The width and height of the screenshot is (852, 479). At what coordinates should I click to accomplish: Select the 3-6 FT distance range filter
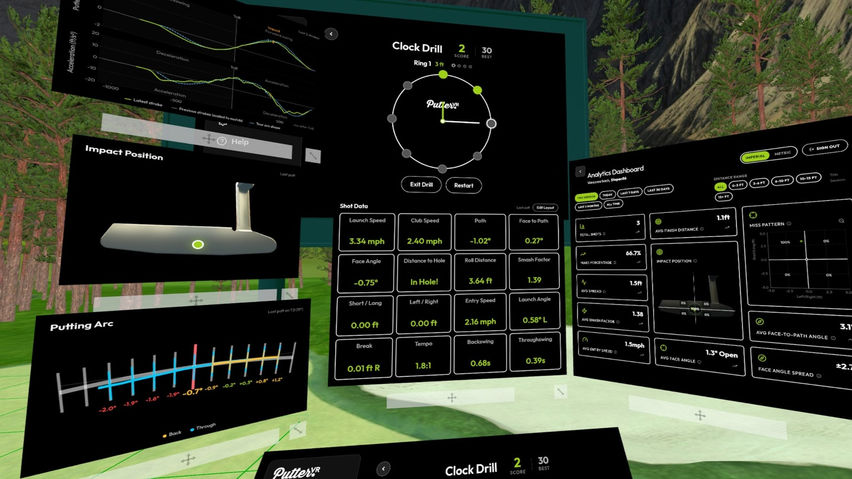click(x=759, y=183)
